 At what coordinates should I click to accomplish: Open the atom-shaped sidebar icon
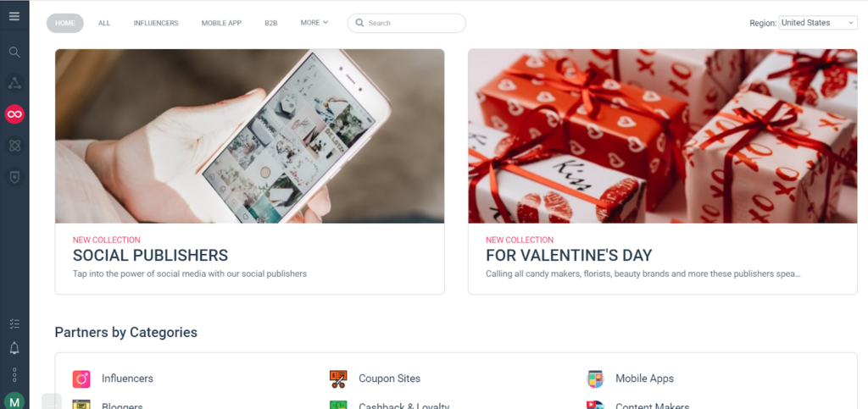pyautogui.click(x=14, y=146)
